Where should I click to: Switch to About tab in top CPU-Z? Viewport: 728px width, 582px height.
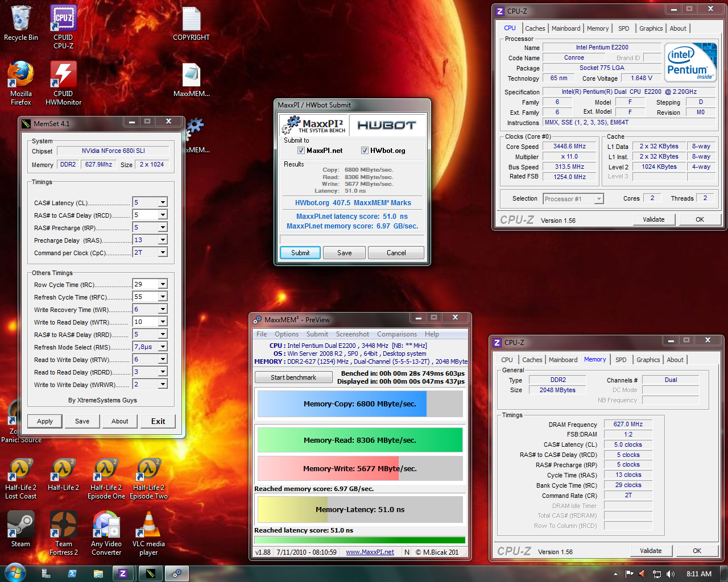[677, 28]
